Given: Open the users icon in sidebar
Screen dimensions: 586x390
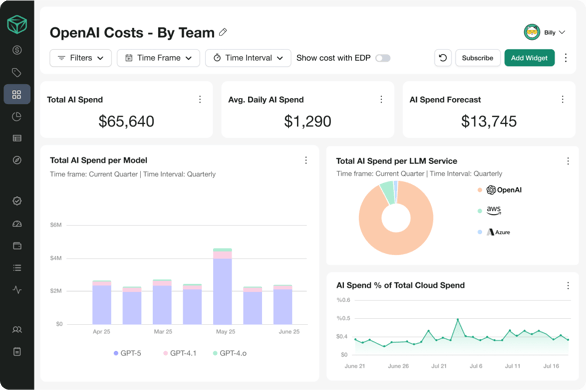Looking at the screenshot, I should [x=17, y=329].
